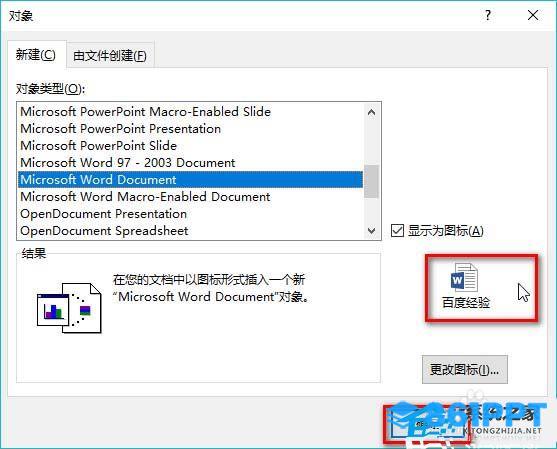This screenshot has height=449, width=557.
Task: Select Microsoft PowerPoint Macro-Enabled Slide
Action: pyautogui.click(x=145, y=112)
